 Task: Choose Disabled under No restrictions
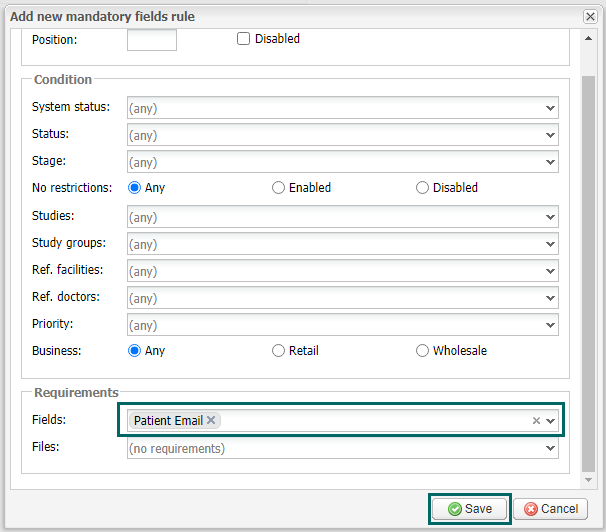(x=422, y=188)
